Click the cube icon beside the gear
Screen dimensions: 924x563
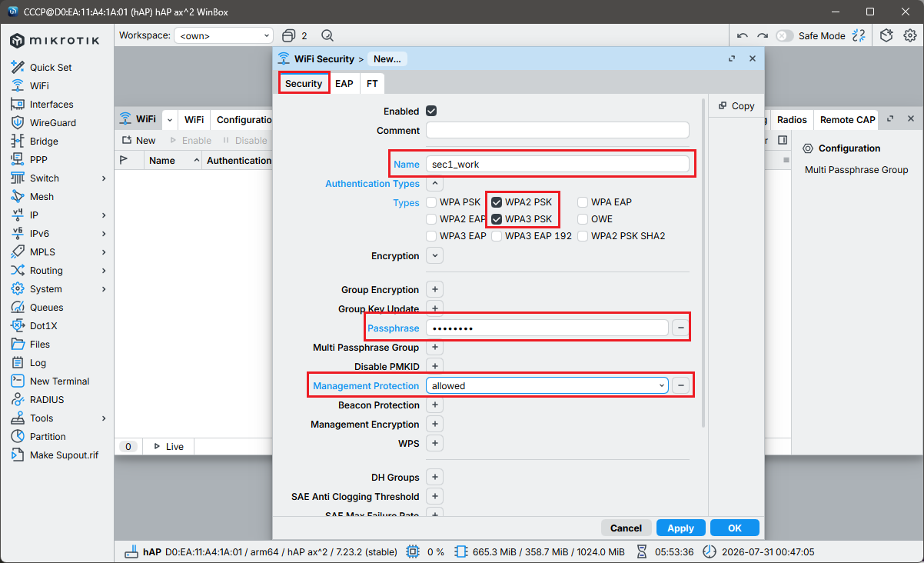click(887, 35)
